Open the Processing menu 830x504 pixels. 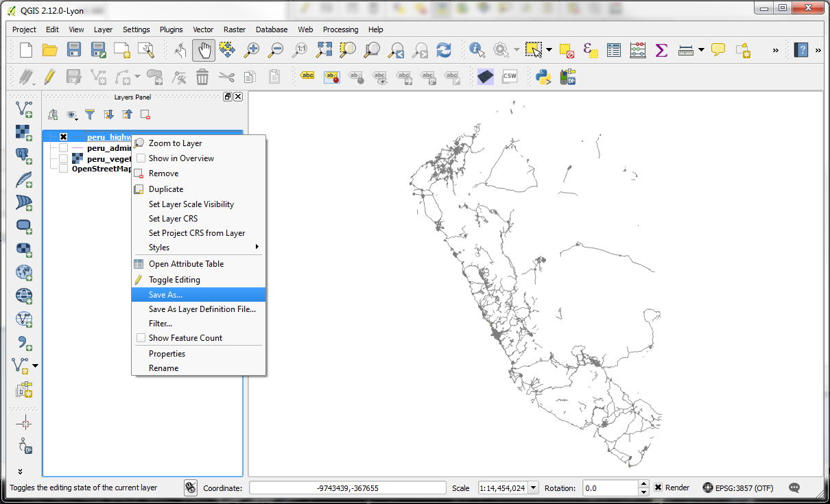[x=340, y=29]
